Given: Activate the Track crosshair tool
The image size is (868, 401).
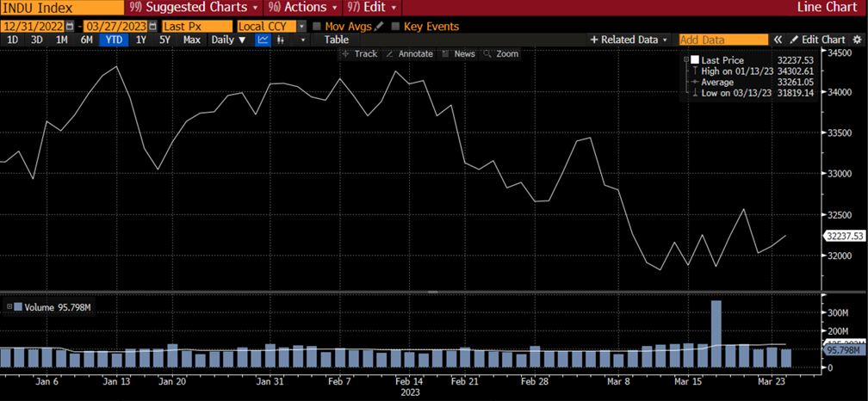Looking at the screenshot, I should click(360, 53).
